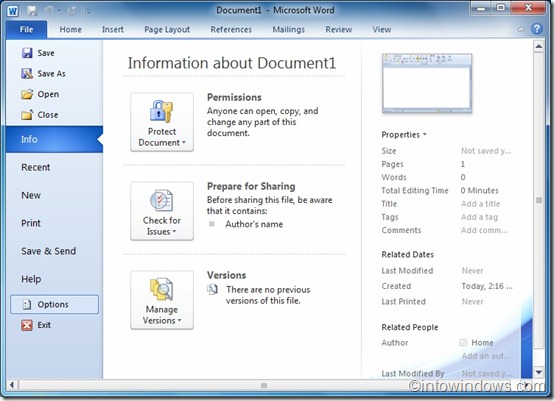This screenshot has width=555, height=401.
Task: Open the blue Help question mark icon
Action: (x=537, y=29)
